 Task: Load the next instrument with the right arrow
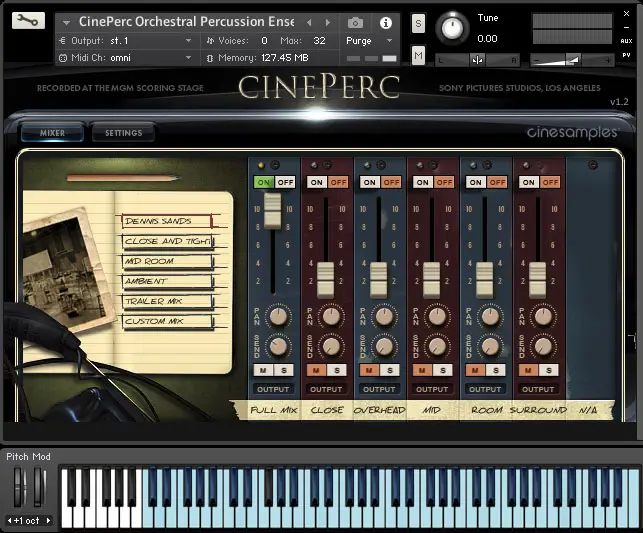328,23
